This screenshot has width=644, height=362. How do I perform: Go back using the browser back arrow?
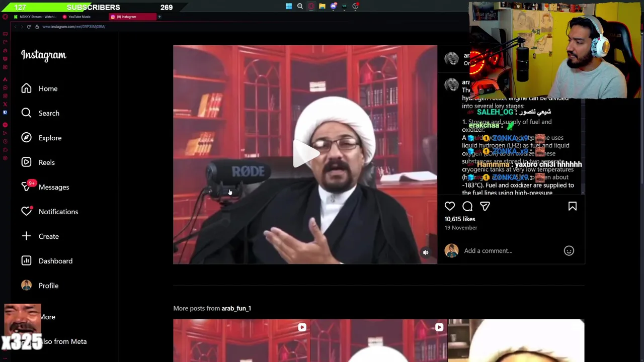(15, 27)
